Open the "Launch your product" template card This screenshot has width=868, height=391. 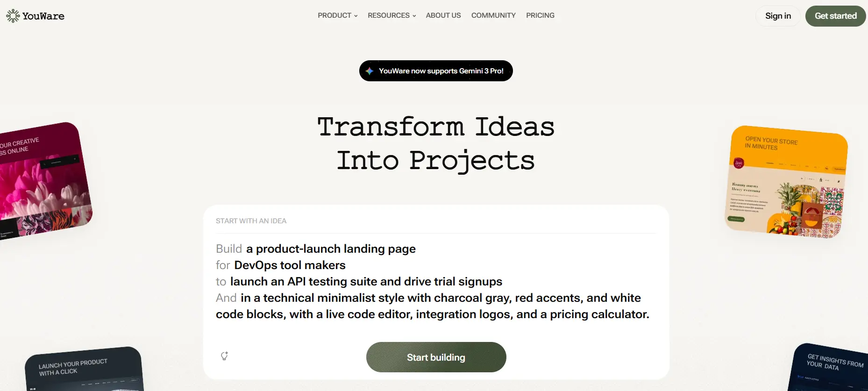[84, 370]
